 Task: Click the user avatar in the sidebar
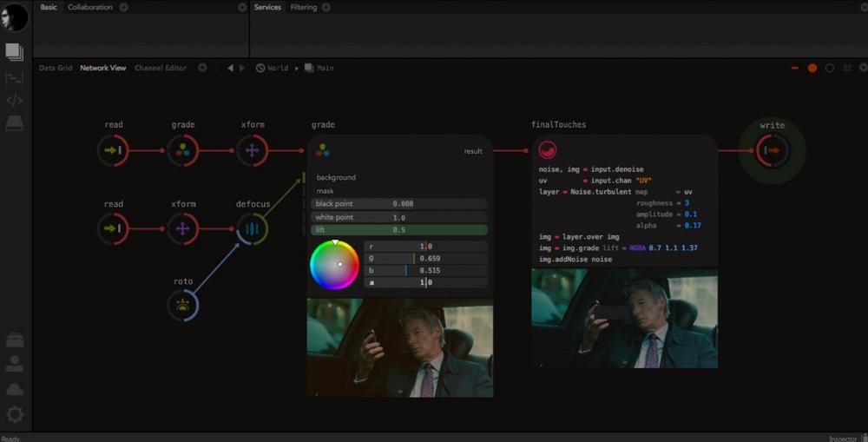(x=15, y=16)
